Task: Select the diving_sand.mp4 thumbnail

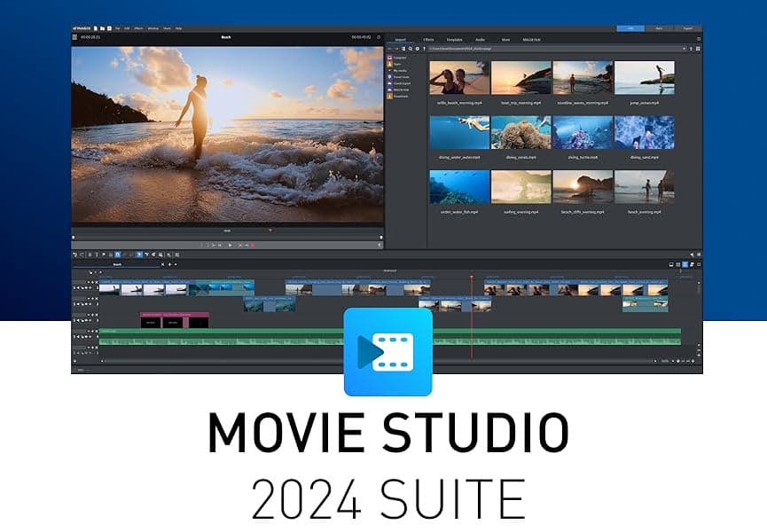Action: [645, 132]
